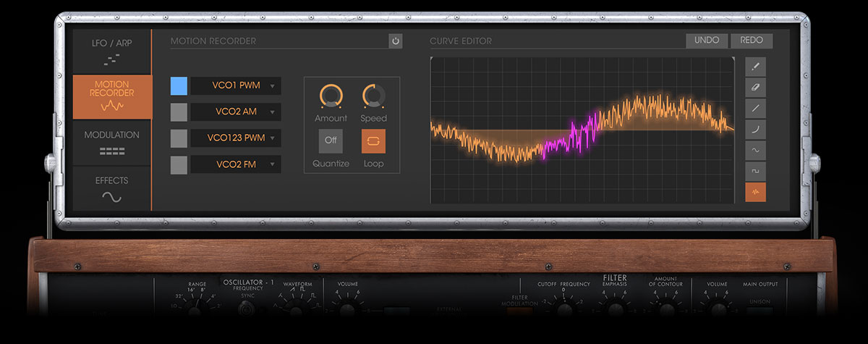Activate the gray square beside VCO2 AM
This screenshot has width=868, height=344.
pos(179,112)
